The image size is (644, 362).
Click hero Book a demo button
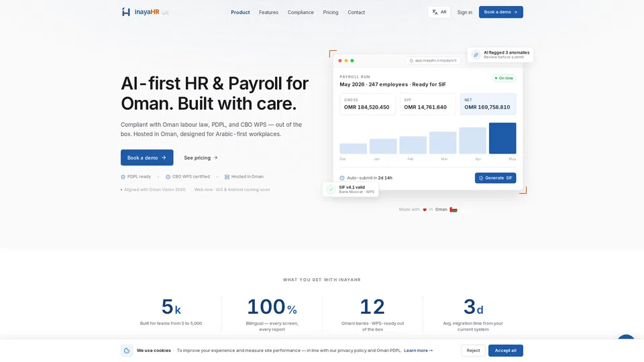click(x=147, y=158)
